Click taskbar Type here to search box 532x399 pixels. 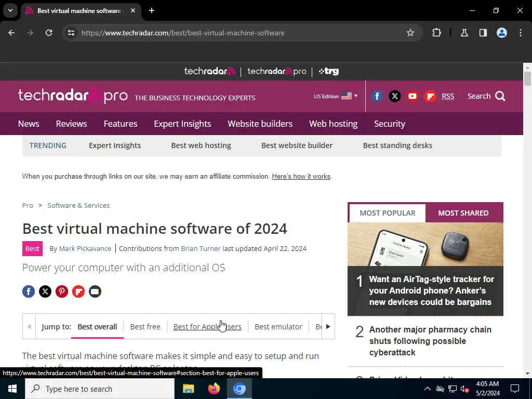pyautogui.click(x=100, y=389)
